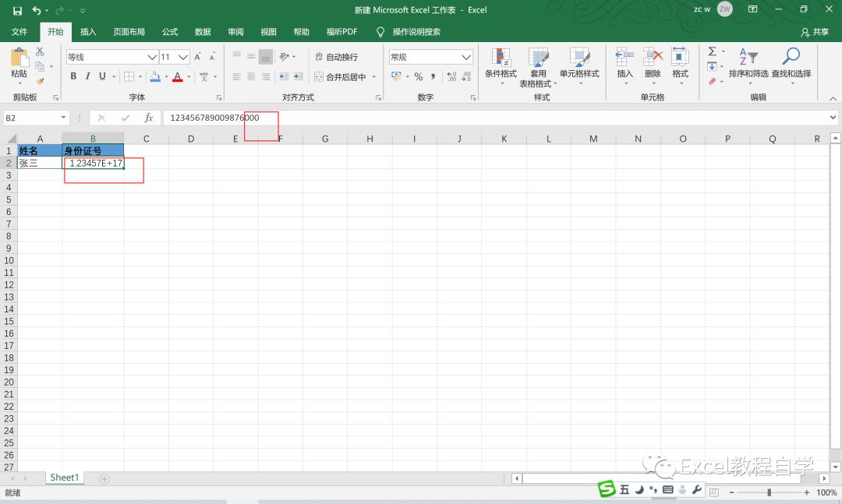Screen dimensions: 842x504
Task: Decrease indent
Action: (x=284, y=77)
